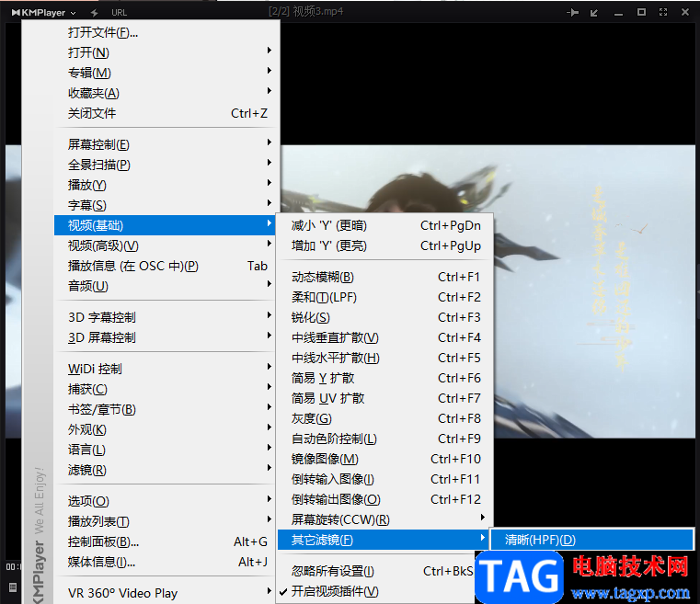
Task: Toggle fullscreen mode icon in title bar
Action: point(663,13)
